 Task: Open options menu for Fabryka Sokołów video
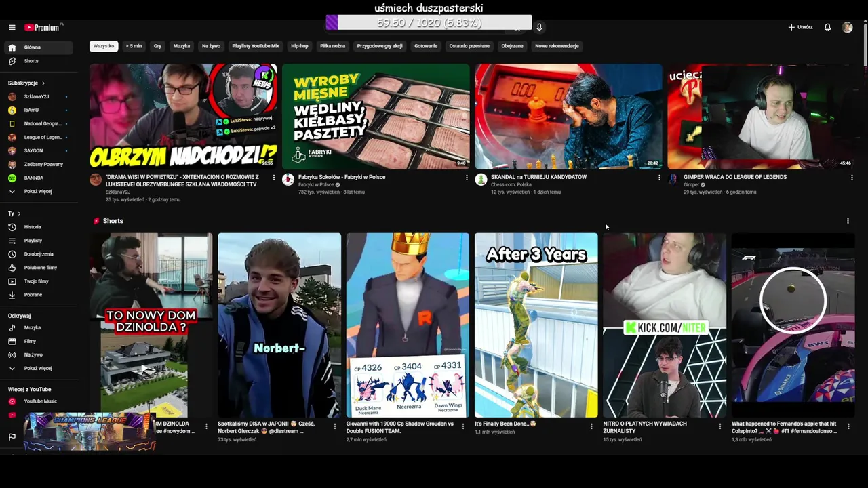click(467, 178)
